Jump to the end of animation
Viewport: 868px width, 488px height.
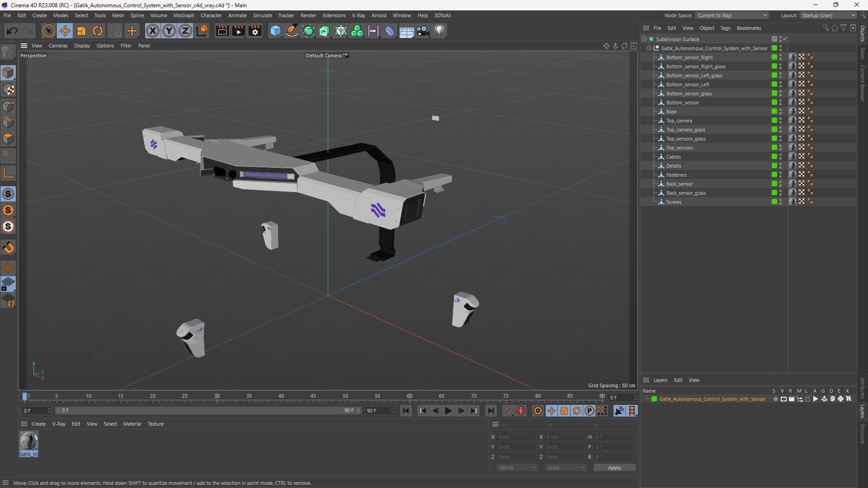click(491, 411)
